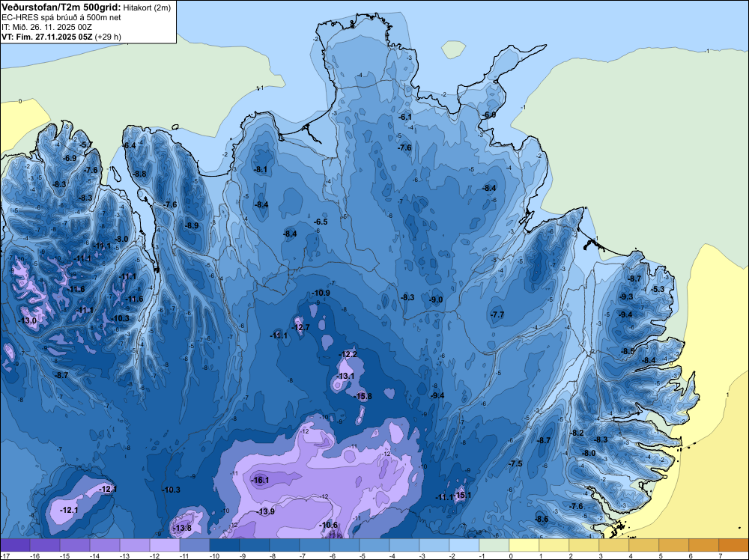Click the -13.9 temperature value
This screenshot has height=560, width=749.
(x=266, y=512)
